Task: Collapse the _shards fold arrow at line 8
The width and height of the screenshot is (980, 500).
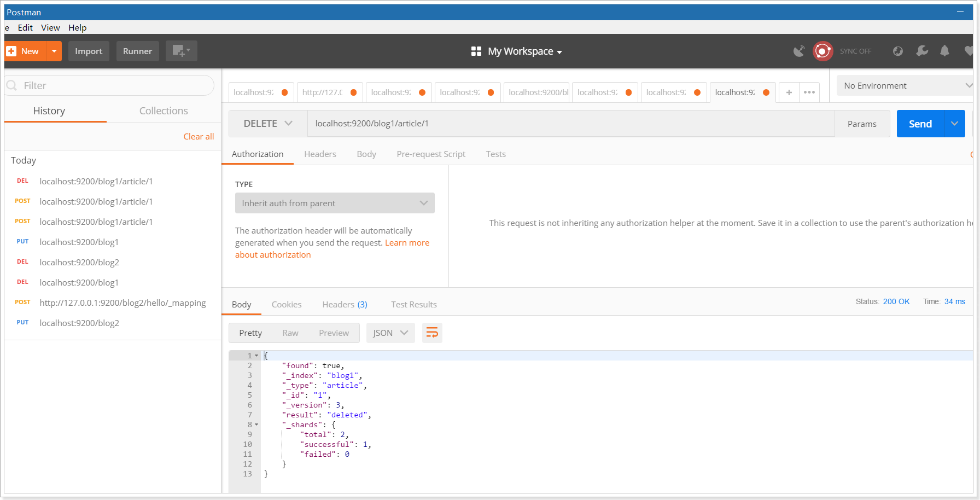Action: 256,425
